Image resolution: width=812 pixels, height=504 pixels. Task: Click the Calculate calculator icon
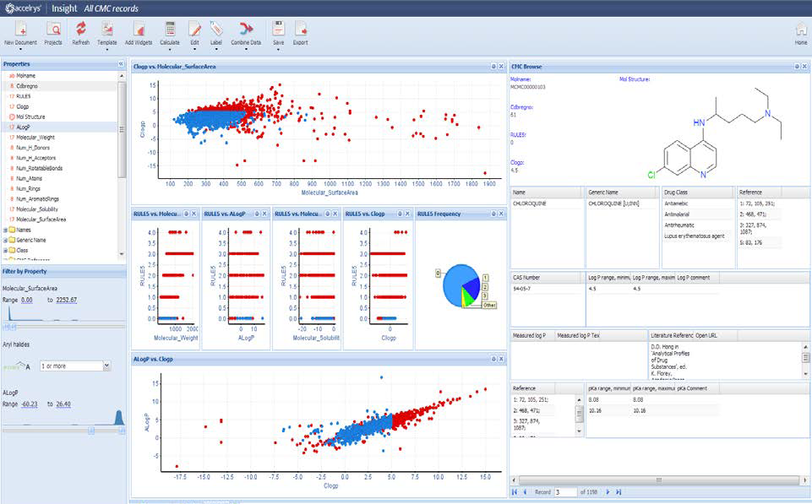click(x=170, y=29)
